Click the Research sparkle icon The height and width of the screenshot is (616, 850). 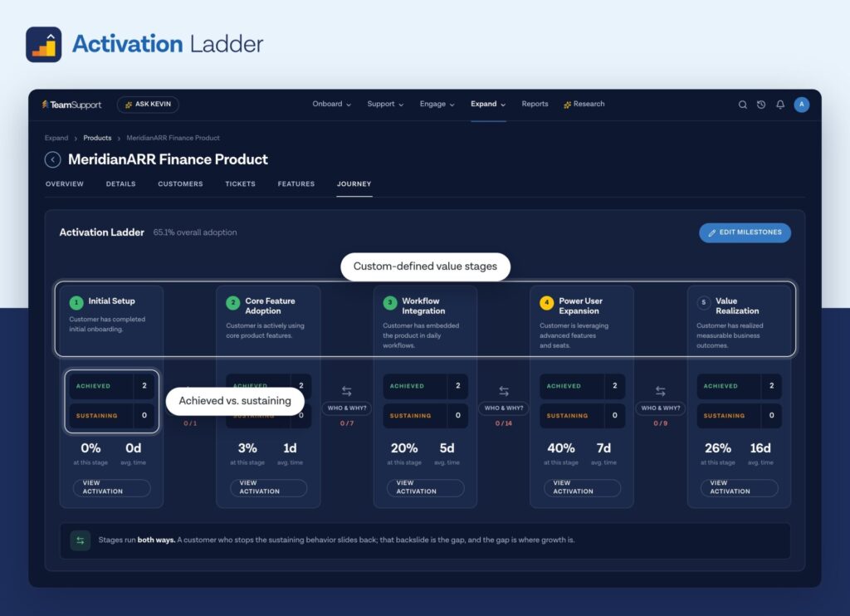tap(567, 105)
